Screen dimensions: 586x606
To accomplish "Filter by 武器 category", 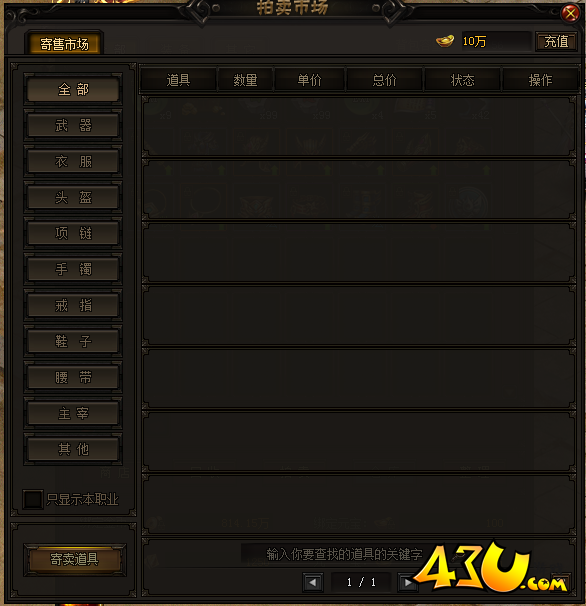I will tap(73, 126).
